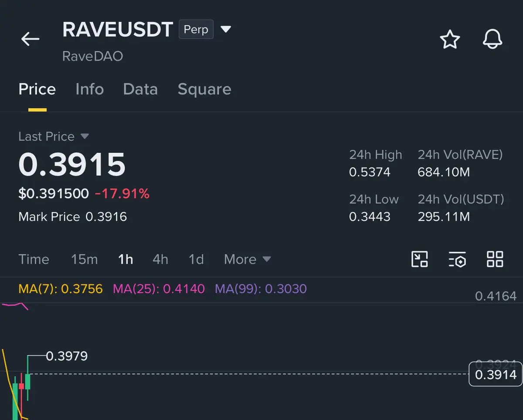The width and height of the screenshot is (523, 420).
Task: Tap the -17.91% change value
Action: (x=122, y=193)
